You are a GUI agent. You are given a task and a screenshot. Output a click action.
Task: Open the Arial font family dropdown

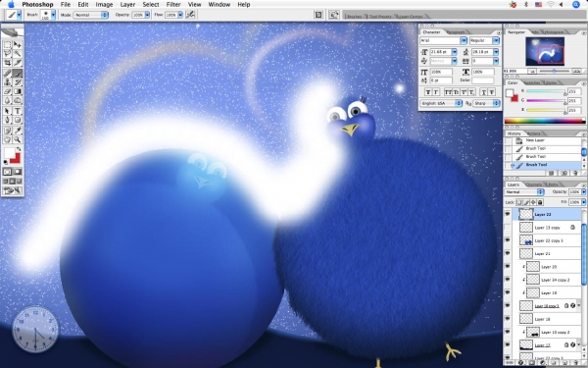coord(443,40)
